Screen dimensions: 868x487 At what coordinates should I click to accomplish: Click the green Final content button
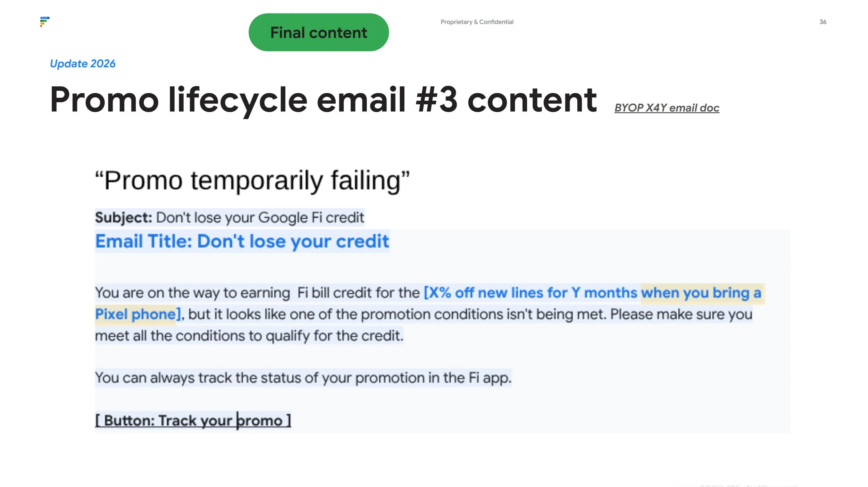coord(319,32)
